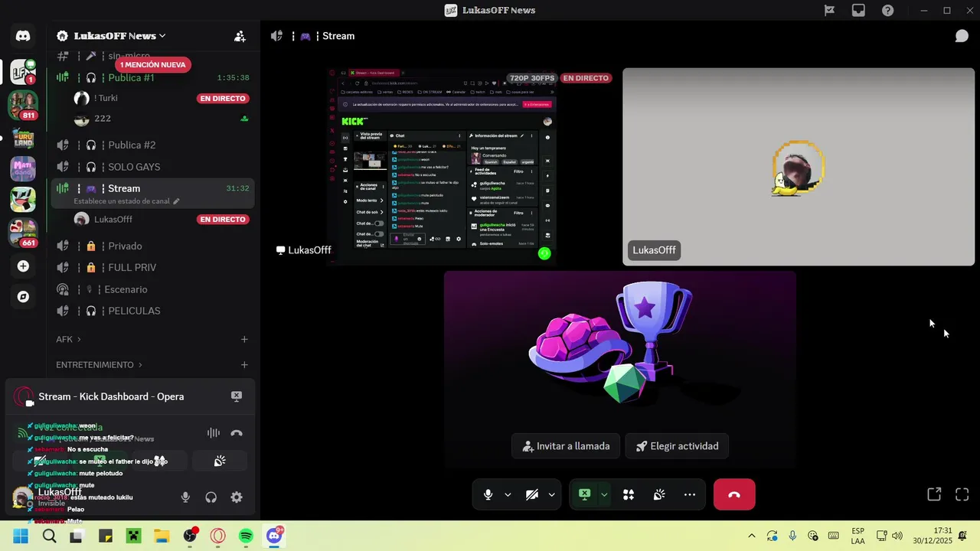Image resolution: width=980 pixels, height=551 pixels.
Task: Open the inbox icon in title bar
Action: 858,10
